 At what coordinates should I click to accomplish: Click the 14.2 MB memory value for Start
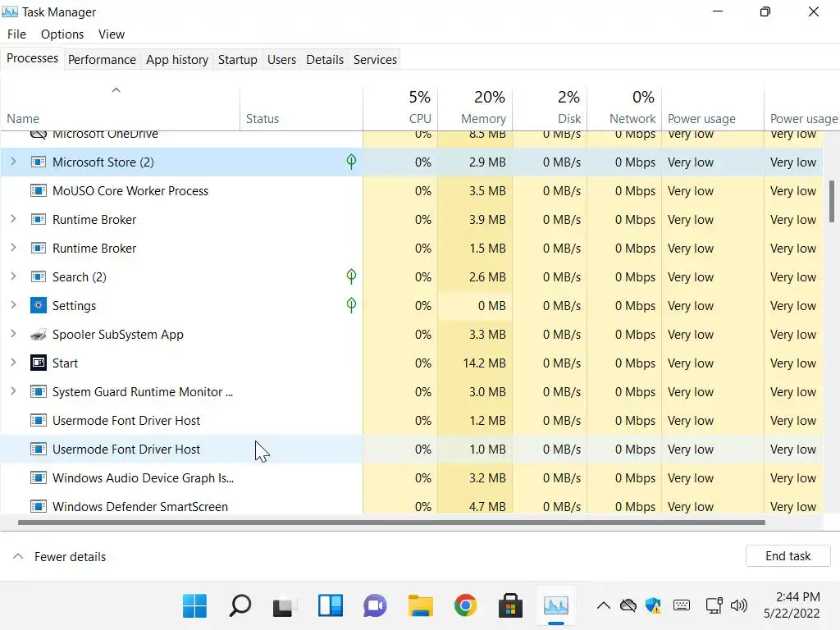(x=484, y=363)
